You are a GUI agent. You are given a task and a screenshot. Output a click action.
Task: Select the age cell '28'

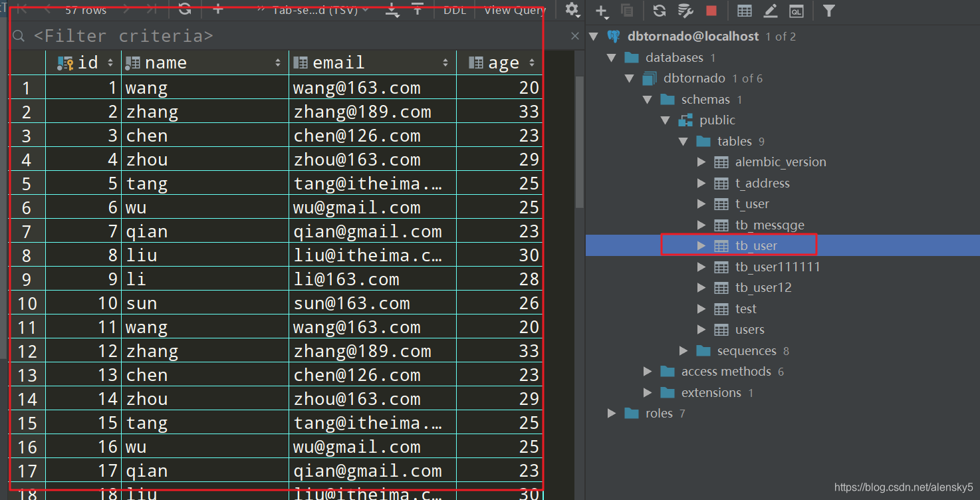(x=500, y=279)
